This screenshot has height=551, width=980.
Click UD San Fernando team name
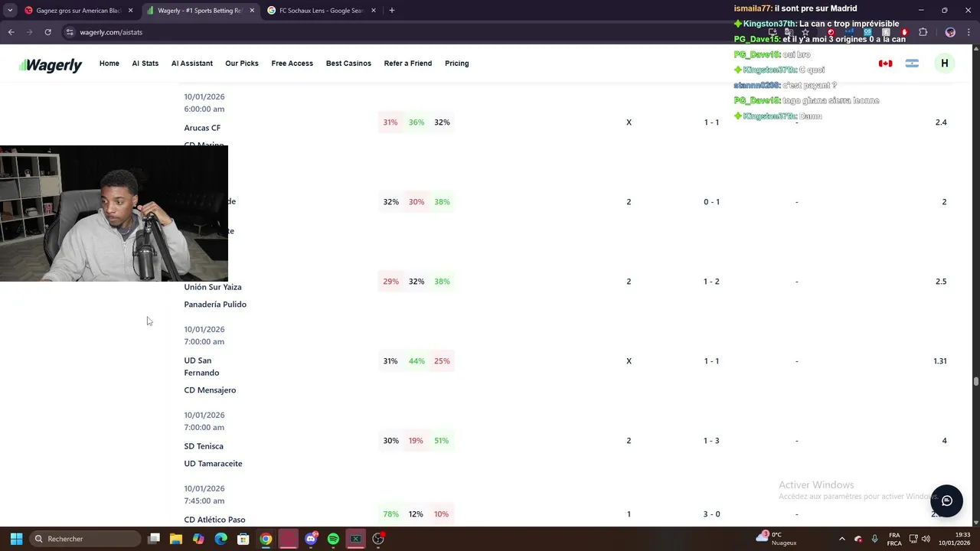[201, 367]
